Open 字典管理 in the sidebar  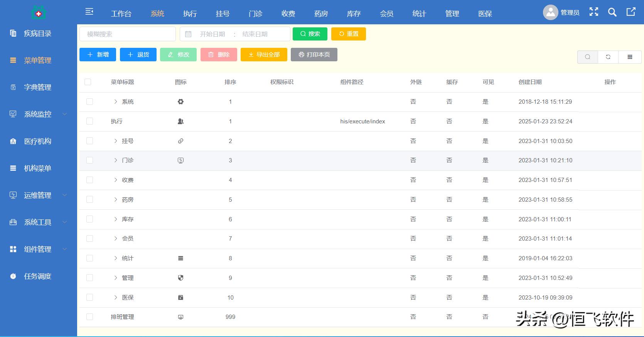coord(38,88)
